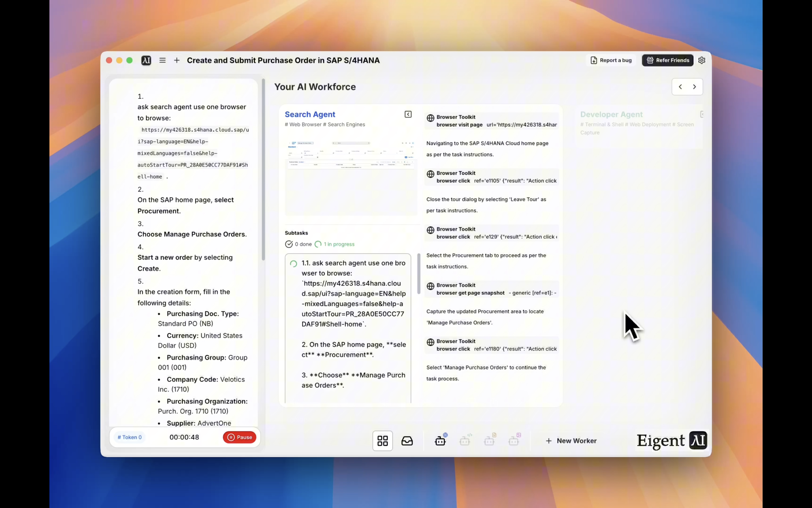Click 'Start a new order by selecting Create.' text
Image resolution: width=812 pixels, height=508 pixels.
coord(185,263)
